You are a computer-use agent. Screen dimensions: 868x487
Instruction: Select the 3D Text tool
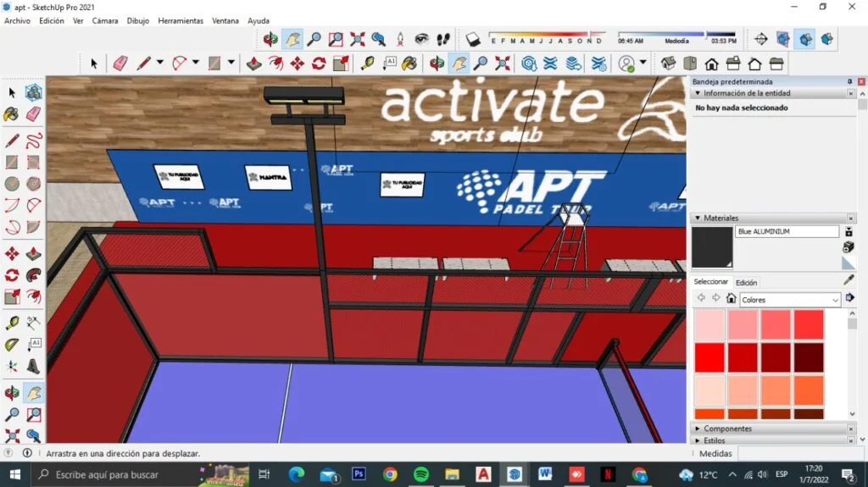(33, 367)
